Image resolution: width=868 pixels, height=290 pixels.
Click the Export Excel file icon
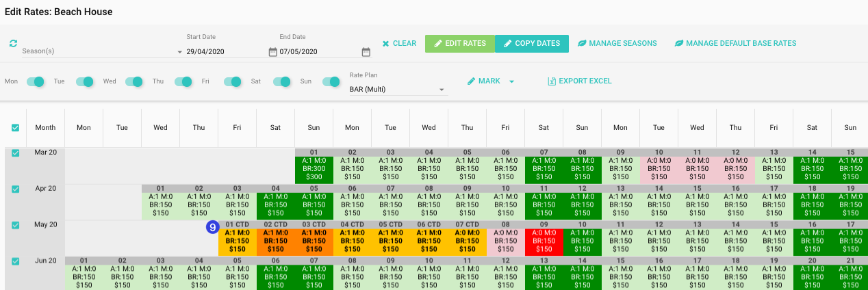coord(552,81)
